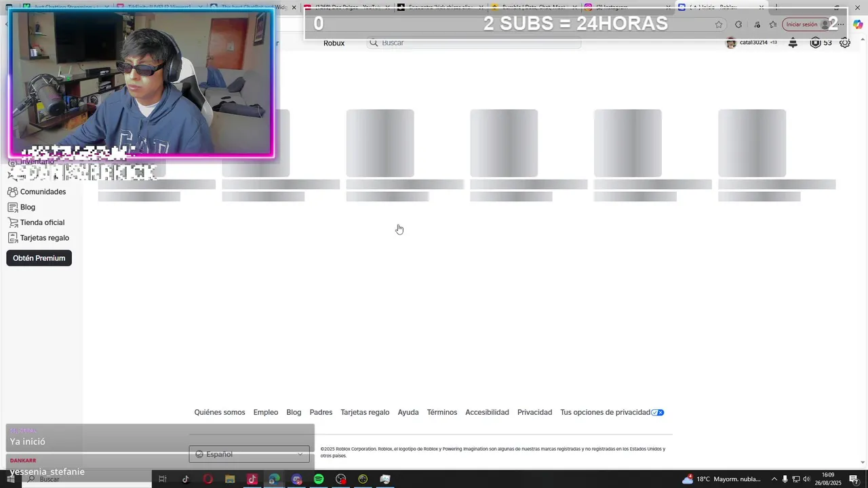Close the Inicio - Roblox tab

coord(762,7)
